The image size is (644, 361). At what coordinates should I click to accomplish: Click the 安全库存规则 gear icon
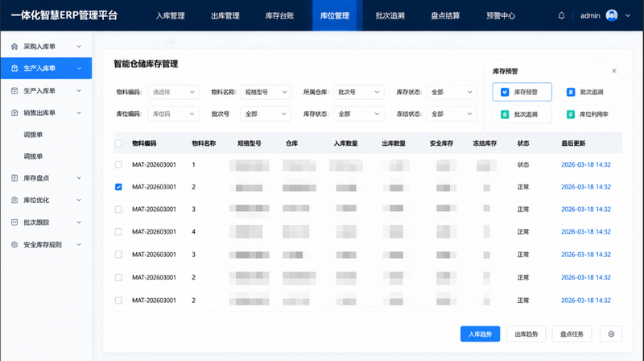(14, 245)
